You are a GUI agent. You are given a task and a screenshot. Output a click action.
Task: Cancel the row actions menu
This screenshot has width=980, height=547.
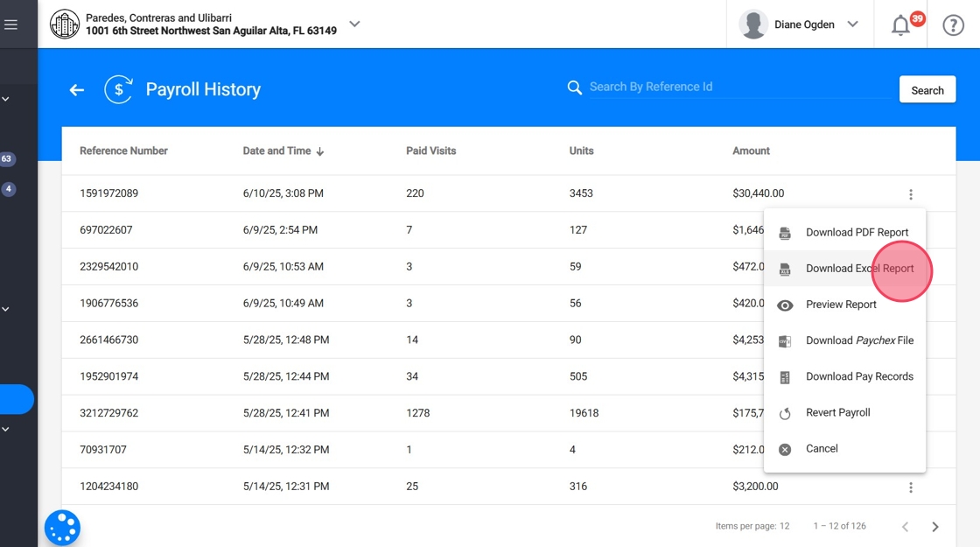pos(822,448)
